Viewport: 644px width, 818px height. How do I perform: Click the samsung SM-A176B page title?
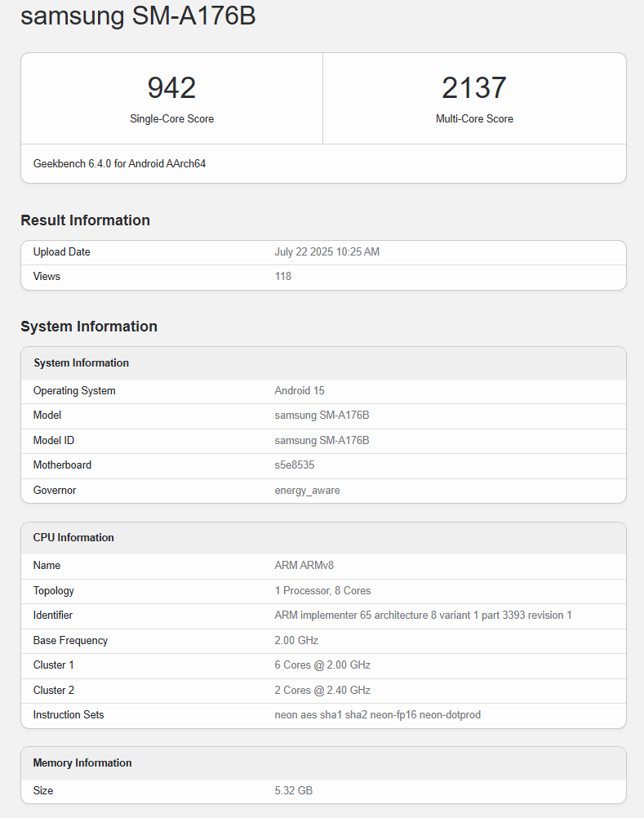138,16
